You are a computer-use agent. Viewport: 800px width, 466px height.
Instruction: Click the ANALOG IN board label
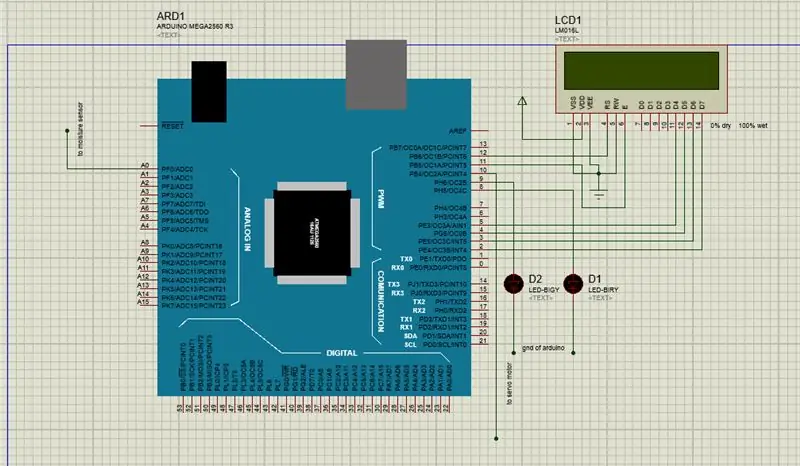[x=247, y=229]
